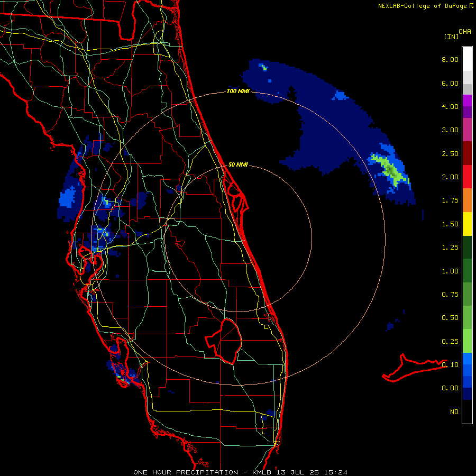Click the 4.00 legend value
The height and width of the screenshot is (476, 476).
pyautogui.click(x=450, y=106)
